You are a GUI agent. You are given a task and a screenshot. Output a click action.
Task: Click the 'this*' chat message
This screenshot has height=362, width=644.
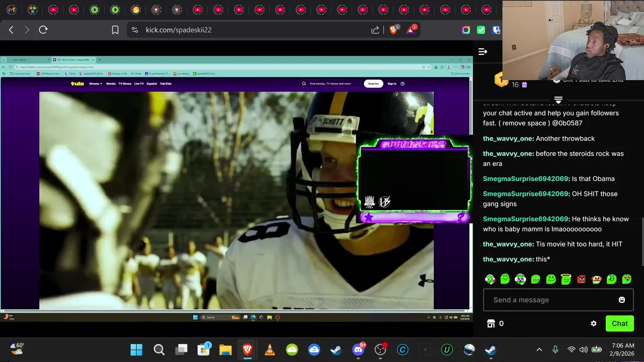(543, 259)
